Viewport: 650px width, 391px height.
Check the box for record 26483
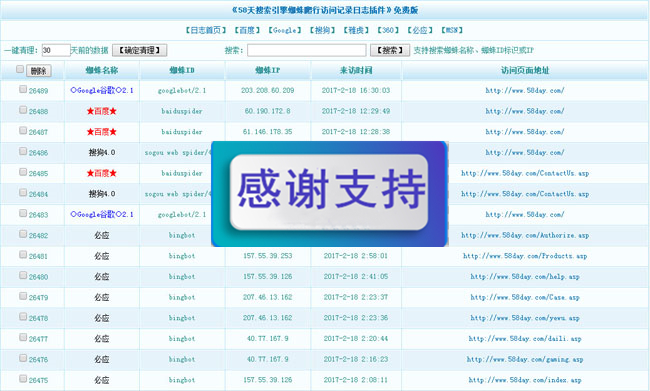coord(23,213)
